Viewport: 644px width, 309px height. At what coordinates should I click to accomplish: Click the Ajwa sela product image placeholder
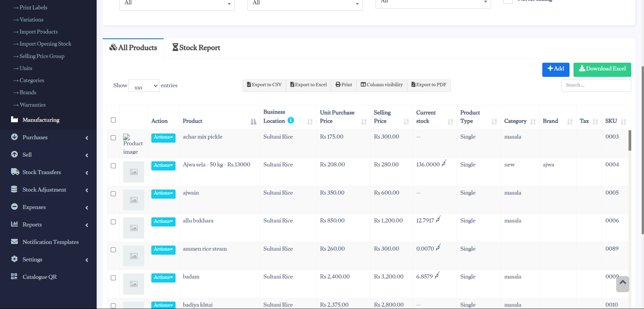point(134,172)
